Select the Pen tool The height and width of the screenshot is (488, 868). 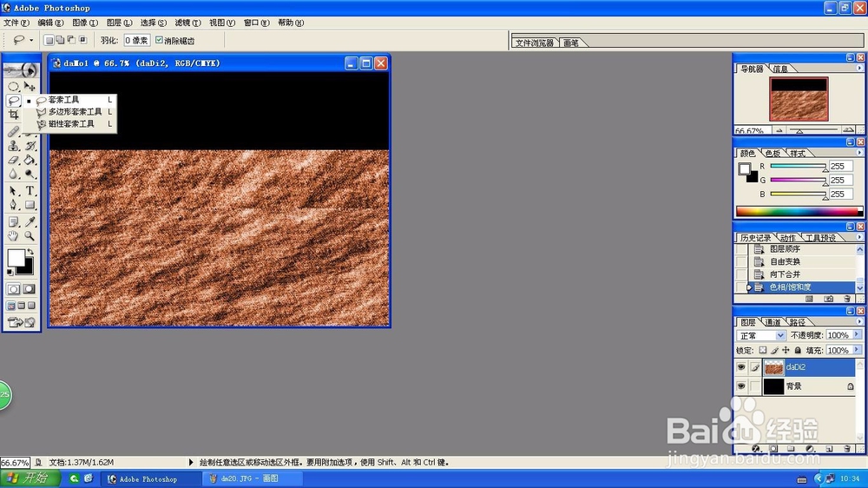(13, 205)
